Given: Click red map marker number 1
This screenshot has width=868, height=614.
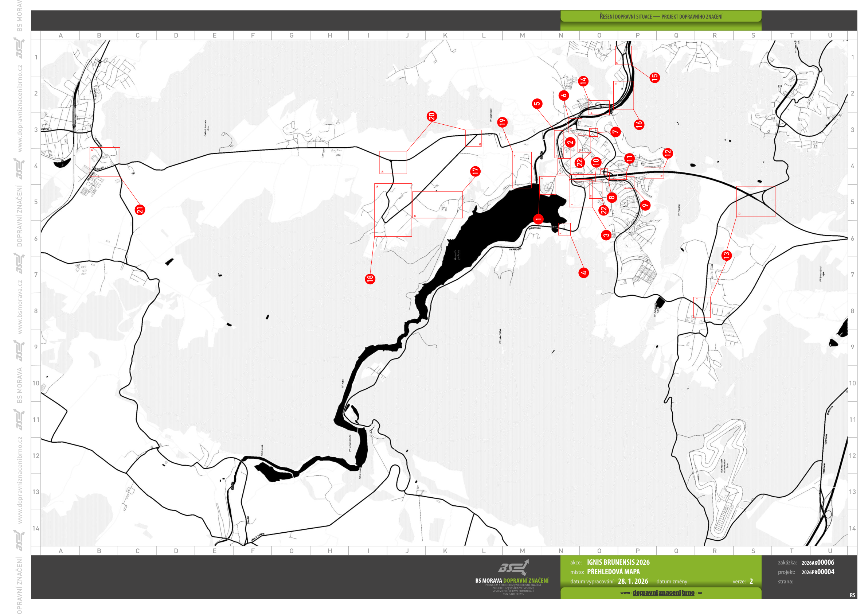Looking at the screenshot, I should click(538, 219).
